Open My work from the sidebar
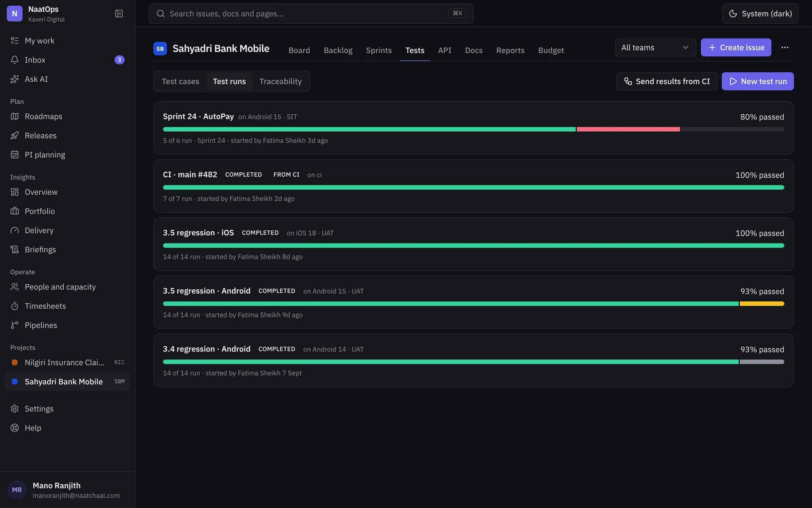The height and width of the screenshot is (508, 812). 67,41
